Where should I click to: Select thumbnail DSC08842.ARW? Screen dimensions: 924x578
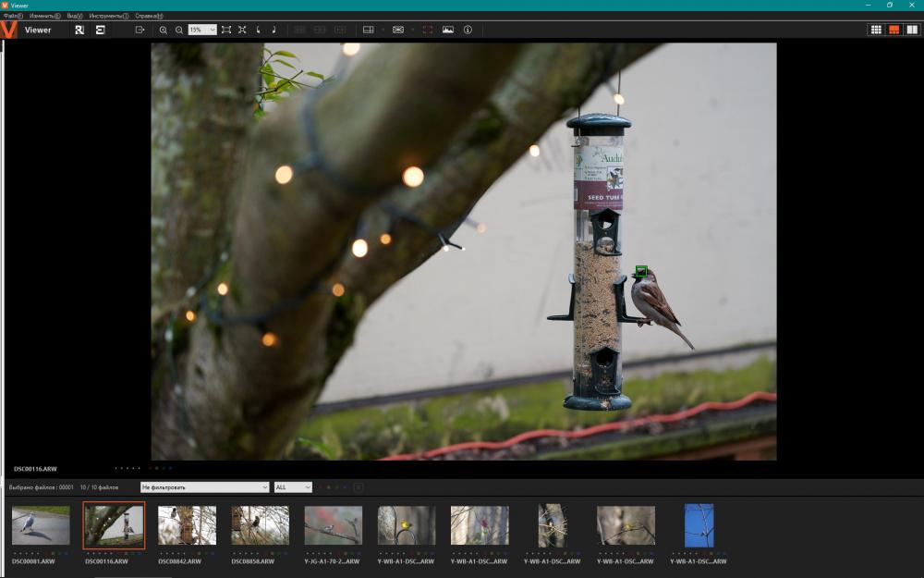pyautogui.click(x=187, y=525)
